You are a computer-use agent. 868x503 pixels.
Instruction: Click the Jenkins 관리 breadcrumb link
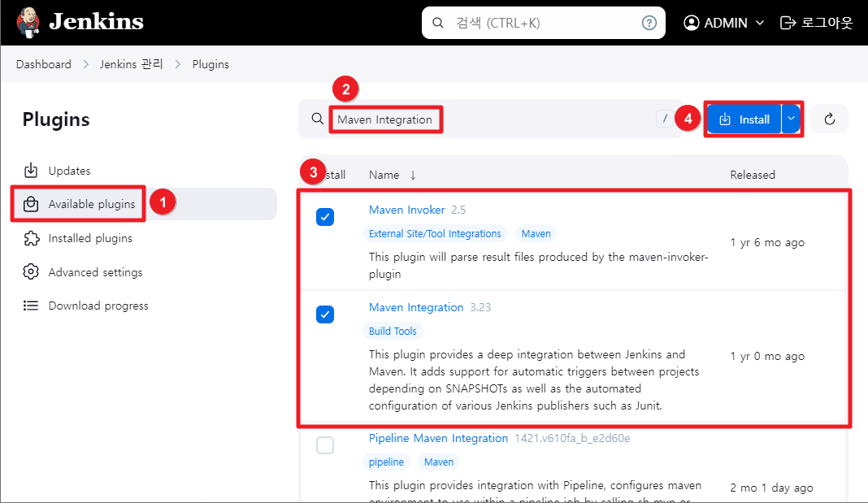[131, 64]
